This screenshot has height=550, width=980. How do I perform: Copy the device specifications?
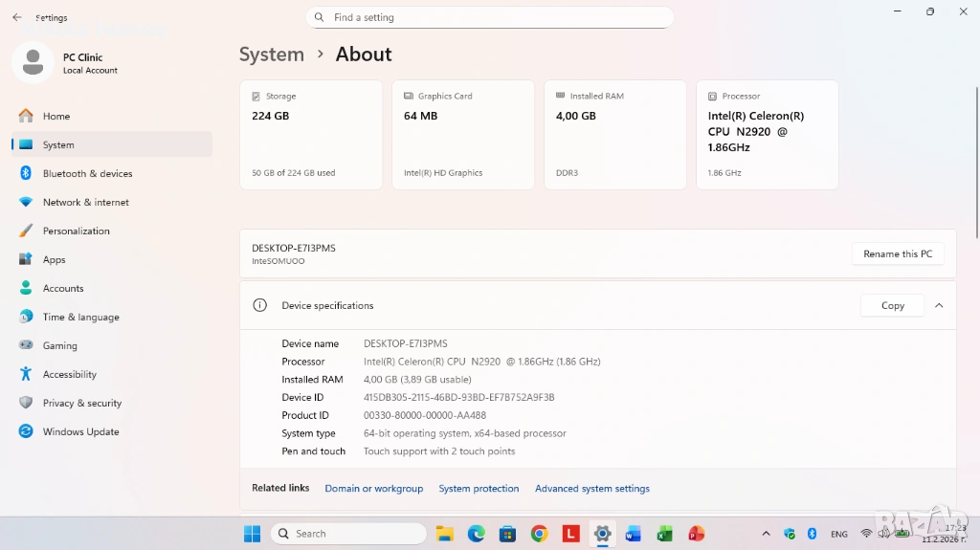(892, 305)
